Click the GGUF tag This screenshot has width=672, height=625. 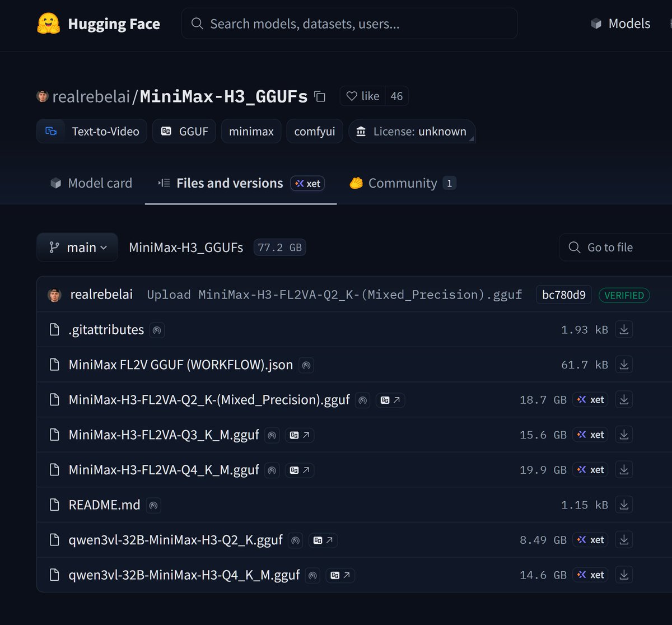(x=184, y=132)
